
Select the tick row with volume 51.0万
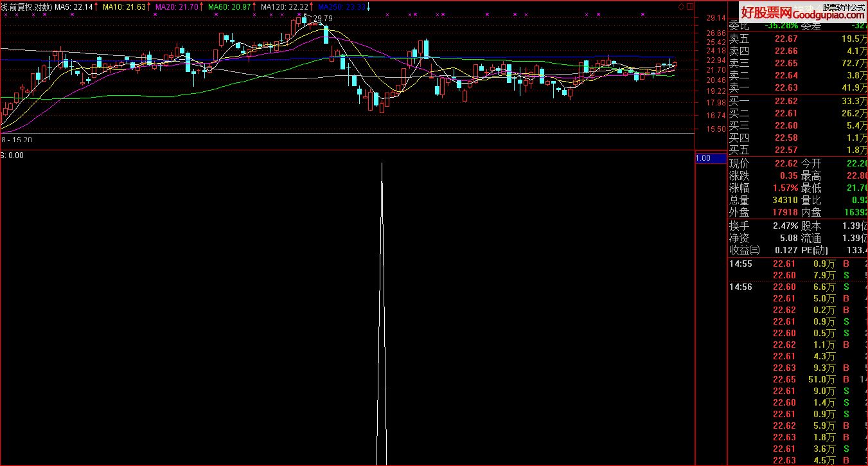[798, 380]
